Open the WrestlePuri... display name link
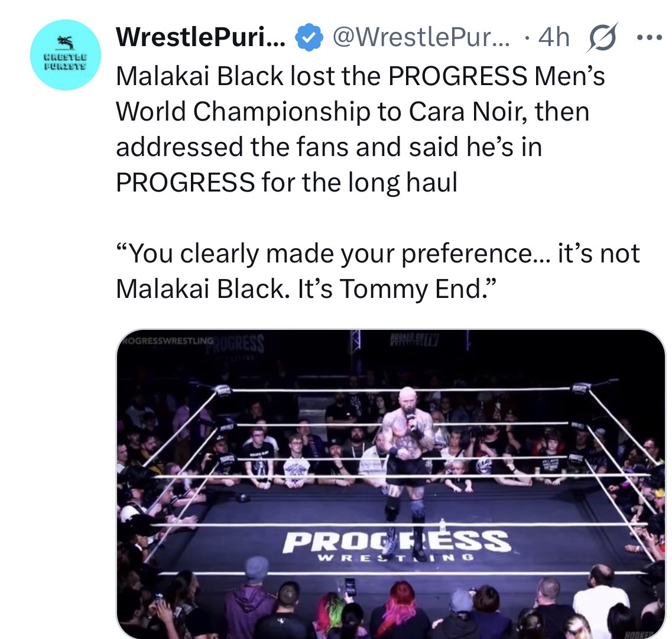The width and height of the screenshot is (672, 639). [200, 37]
